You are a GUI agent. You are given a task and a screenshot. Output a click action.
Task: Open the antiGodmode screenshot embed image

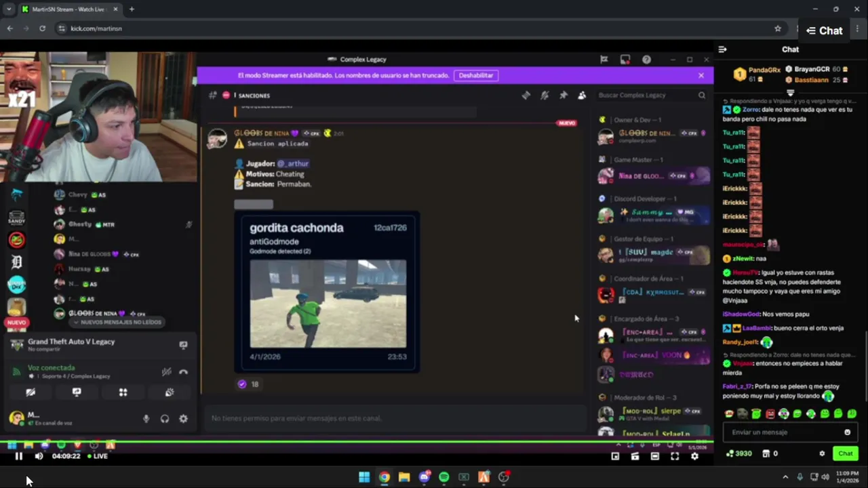click(x=328, y=304)
